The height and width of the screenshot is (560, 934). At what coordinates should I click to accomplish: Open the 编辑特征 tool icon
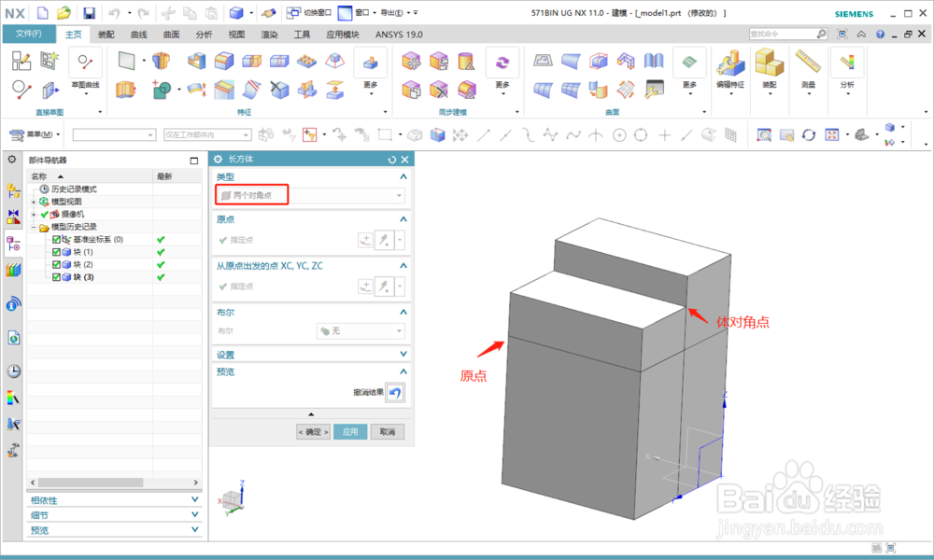(x=730, y=63)
